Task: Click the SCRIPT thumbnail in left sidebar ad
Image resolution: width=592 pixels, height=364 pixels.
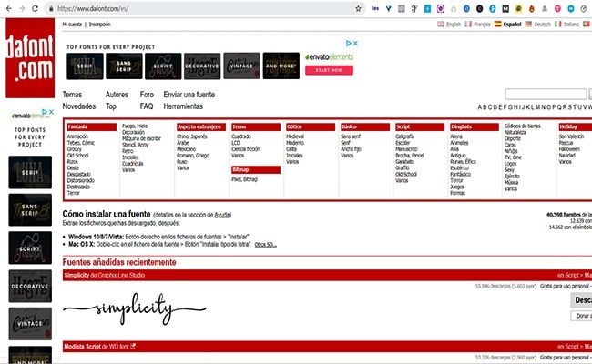Action: coord(30,248)
